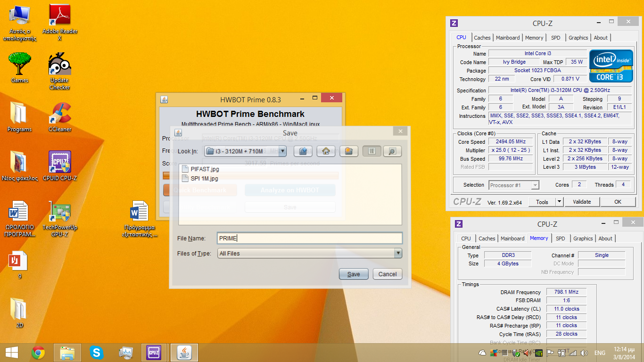This screenshot has width=644, height=362.
Task: Click the Save button in Save dialog
Action: pos(354,274)
